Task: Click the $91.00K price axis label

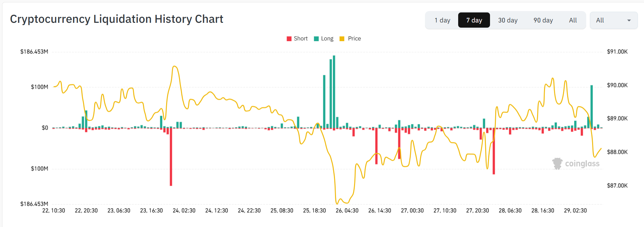Action: (x=617, y=51)
